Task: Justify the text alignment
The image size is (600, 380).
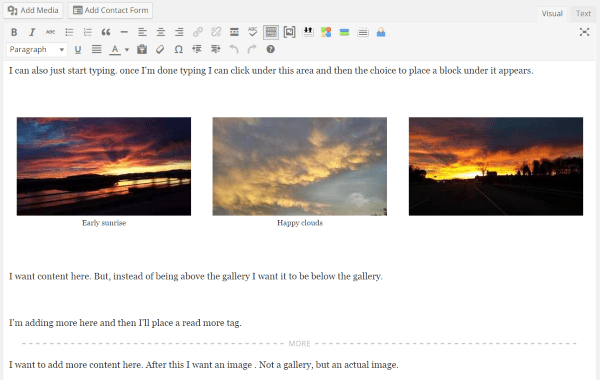Action: (96, 49)
